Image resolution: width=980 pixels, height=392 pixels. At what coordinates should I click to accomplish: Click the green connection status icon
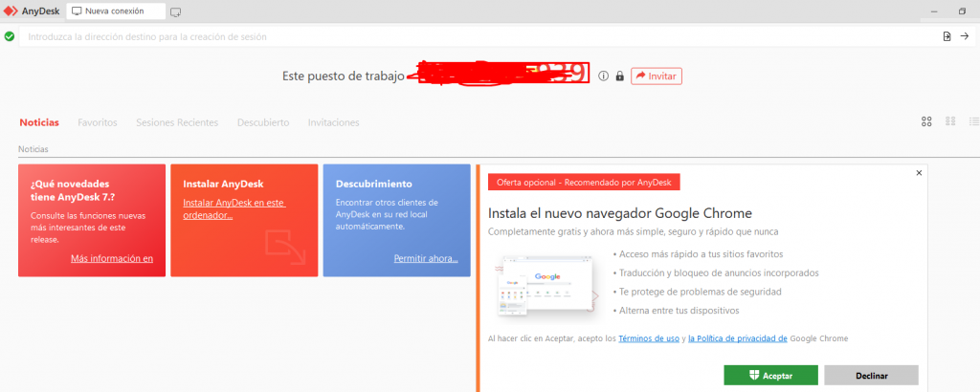(x=10, y=36)
